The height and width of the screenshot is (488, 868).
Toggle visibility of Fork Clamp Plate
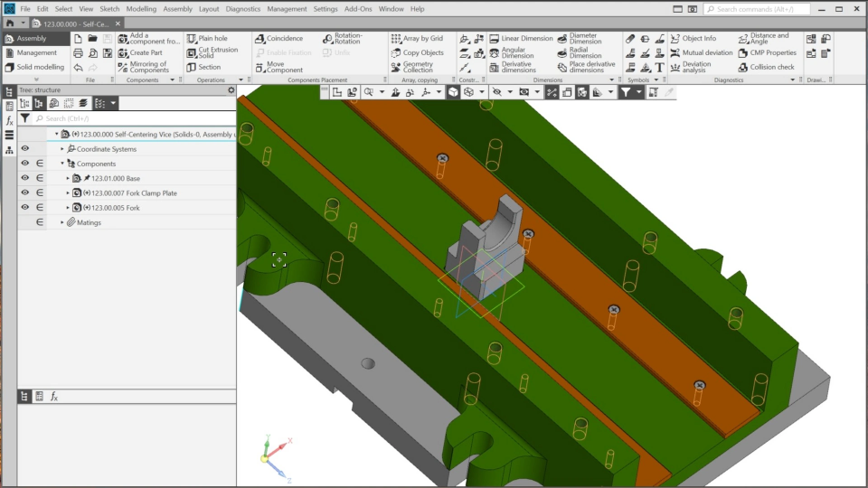tap(25, 192)
